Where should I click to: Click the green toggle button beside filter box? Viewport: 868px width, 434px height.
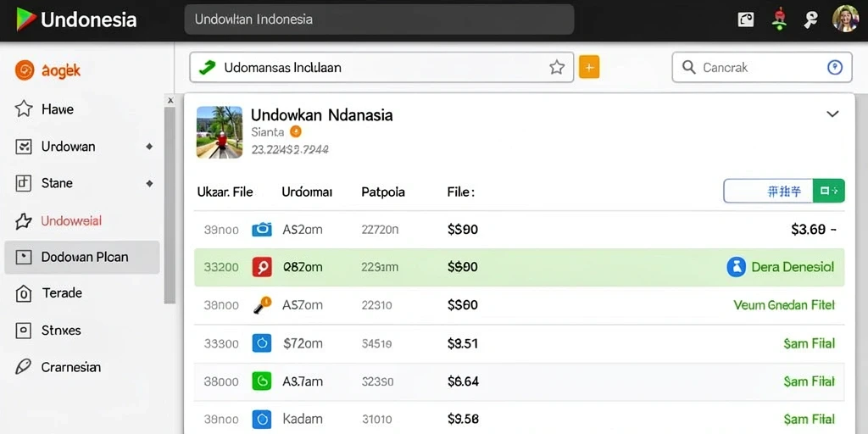[x=829, y=191]
